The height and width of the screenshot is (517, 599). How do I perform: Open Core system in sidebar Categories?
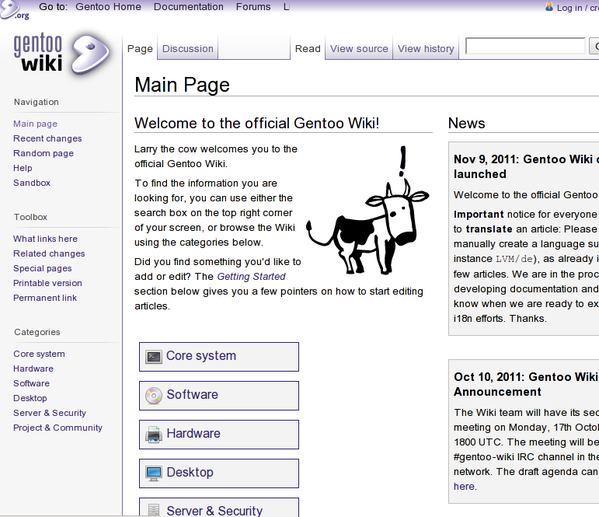pyautogui.click(x=39, y=354)
